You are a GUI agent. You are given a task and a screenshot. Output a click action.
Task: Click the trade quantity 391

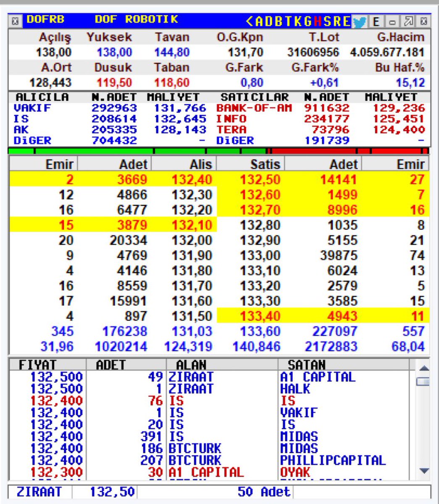(151, 437)
